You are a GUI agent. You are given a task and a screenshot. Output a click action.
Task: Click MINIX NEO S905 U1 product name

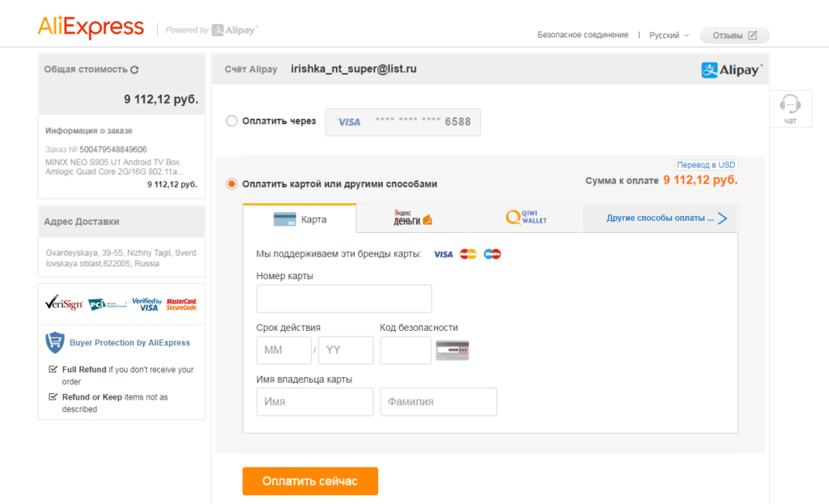click(x=113, y=167)
